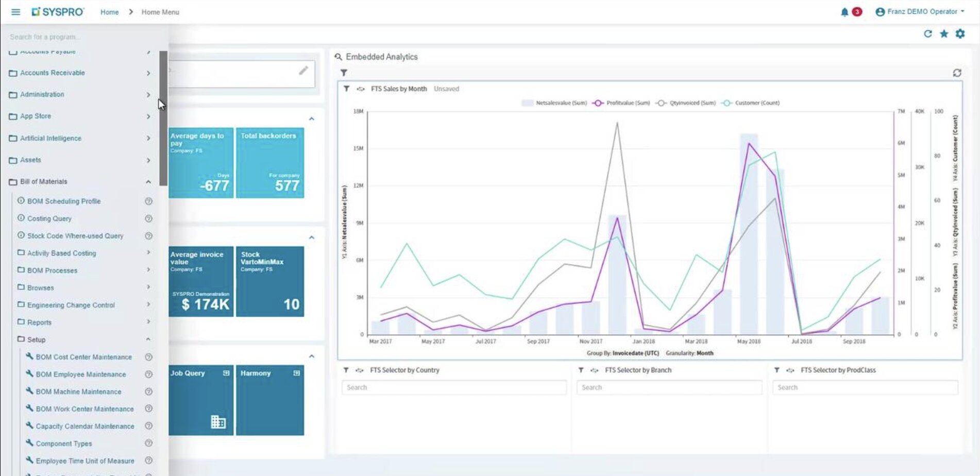980x476 pixels.
Task: Open BOM Cost Center Maintenance
Action: click(x=83, y=357)
